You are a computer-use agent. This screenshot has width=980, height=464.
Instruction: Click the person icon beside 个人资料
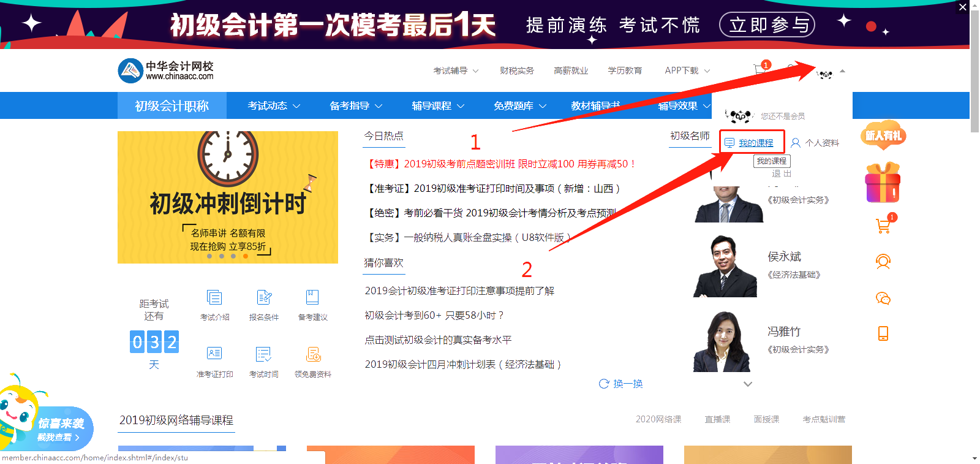[796, 143]
